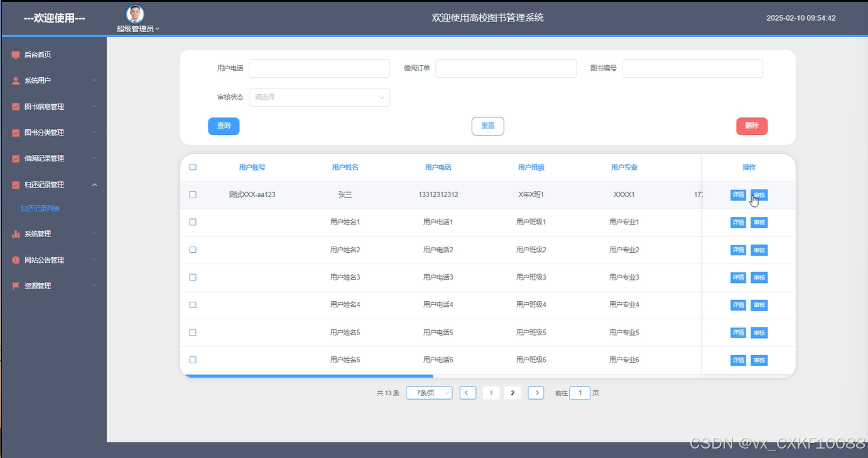Click the 重置 button
This screenshot has width=868, height=458.
(488, 126)
